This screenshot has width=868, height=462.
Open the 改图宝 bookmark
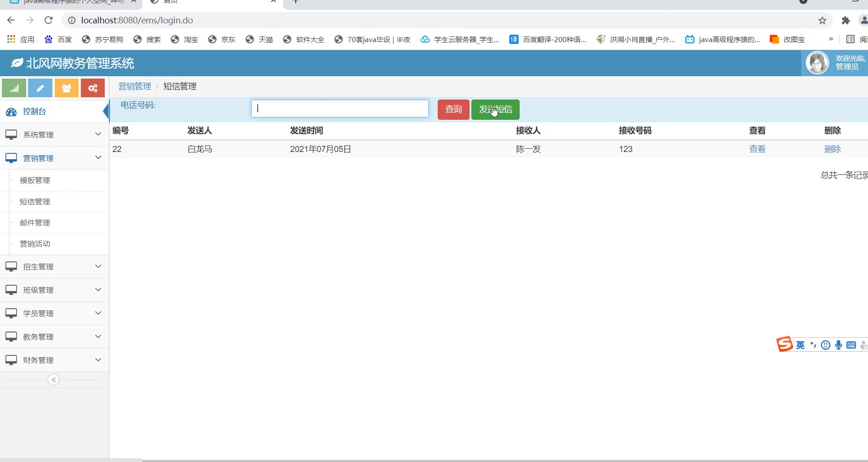[x=788, y=39]
